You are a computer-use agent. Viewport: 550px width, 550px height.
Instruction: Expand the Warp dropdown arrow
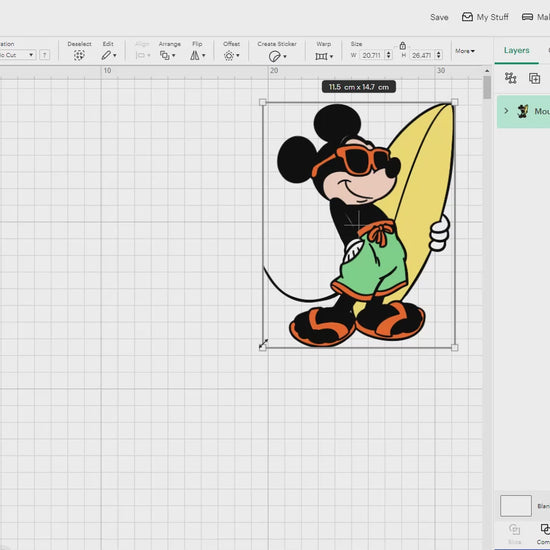tap(331, 56)
